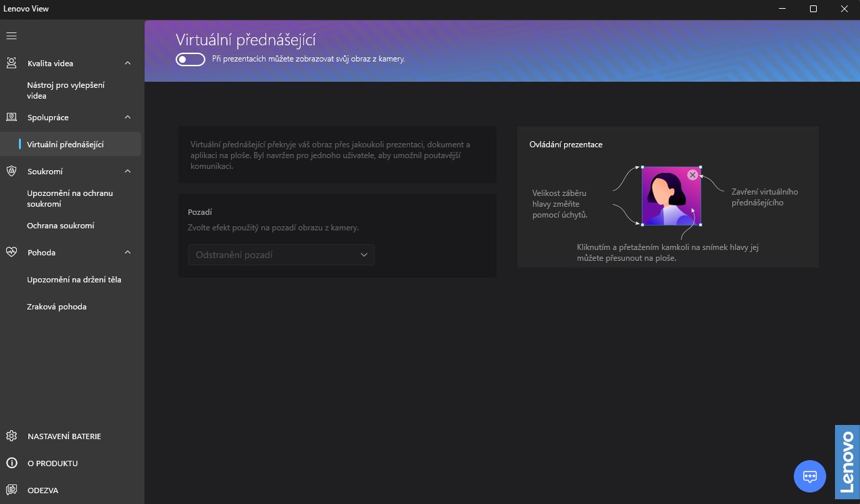The height and width of the screenshot is (504, 860).
Task: Open the blue chat feedback bubble
Action: [809, 476]
